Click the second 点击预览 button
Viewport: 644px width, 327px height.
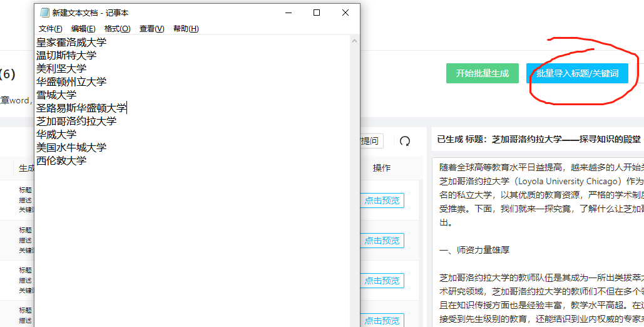[382, 240]
